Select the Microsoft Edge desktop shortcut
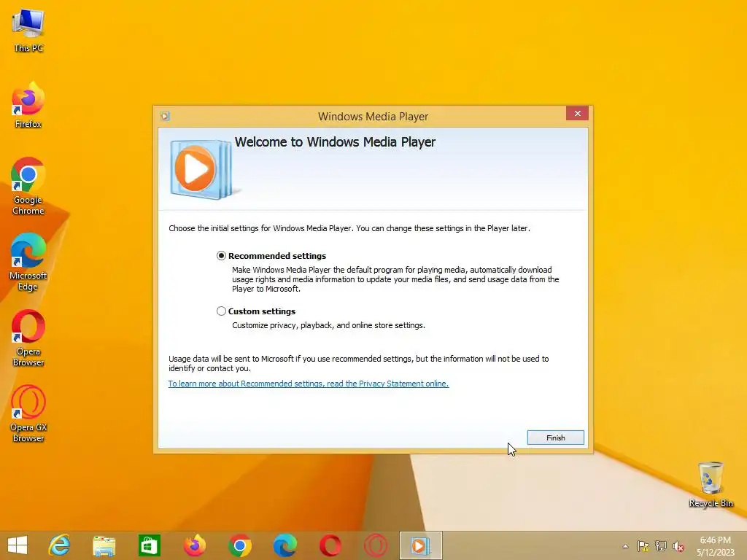747x560 pixels. pos(28,262)
